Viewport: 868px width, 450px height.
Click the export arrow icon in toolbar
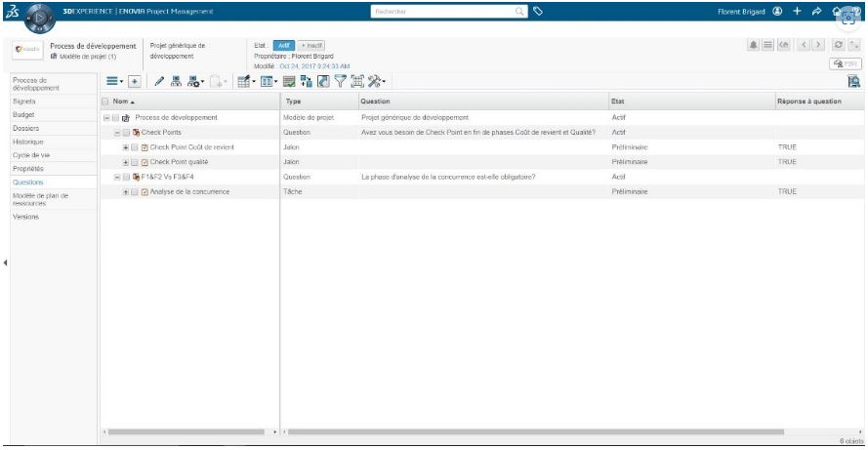323,81
